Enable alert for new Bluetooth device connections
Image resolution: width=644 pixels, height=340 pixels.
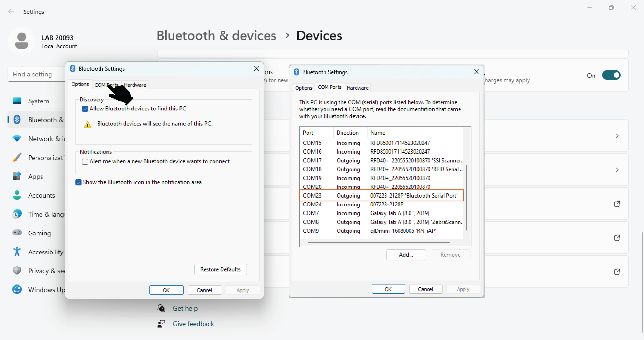pos(85,162)
